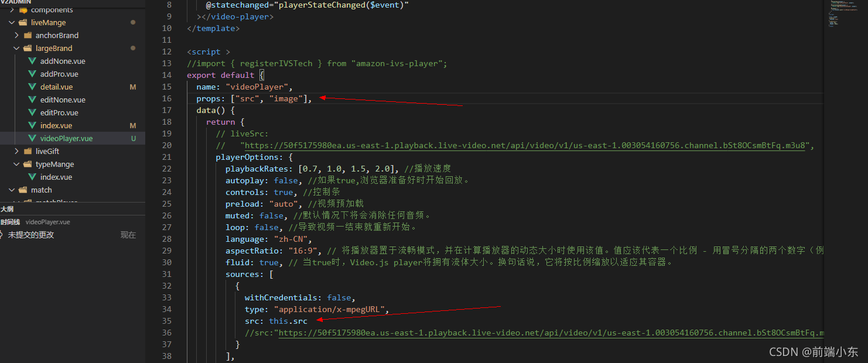Expand the liveGift folder chevron

(x=17, y=152)
